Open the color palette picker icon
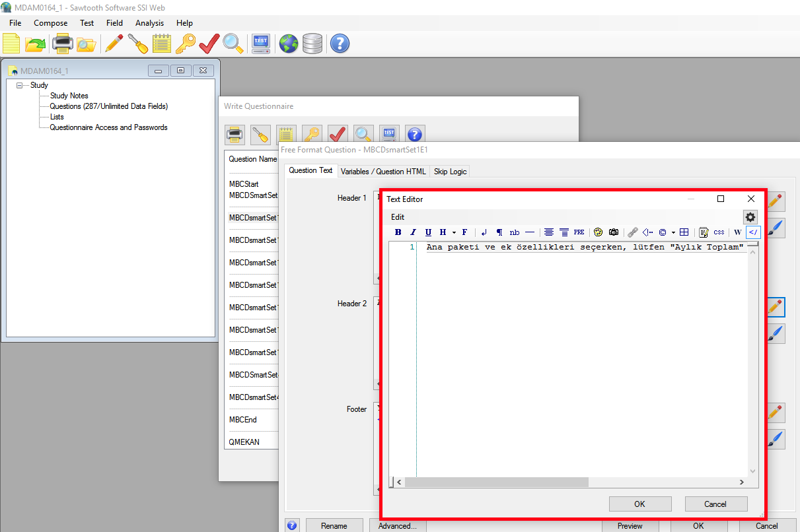The height and width of the screenshot is (532, 800). pos(598,232)
